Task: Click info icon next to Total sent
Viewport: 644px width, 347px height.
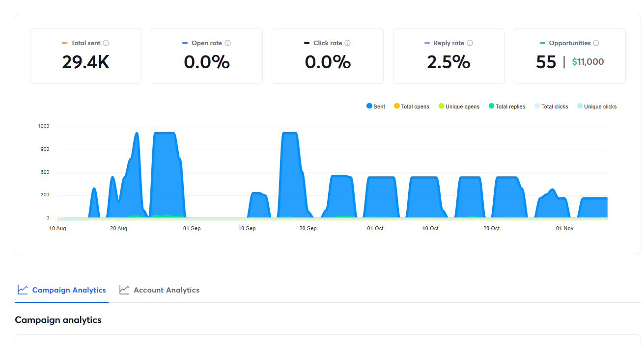Action: [106, 43]
